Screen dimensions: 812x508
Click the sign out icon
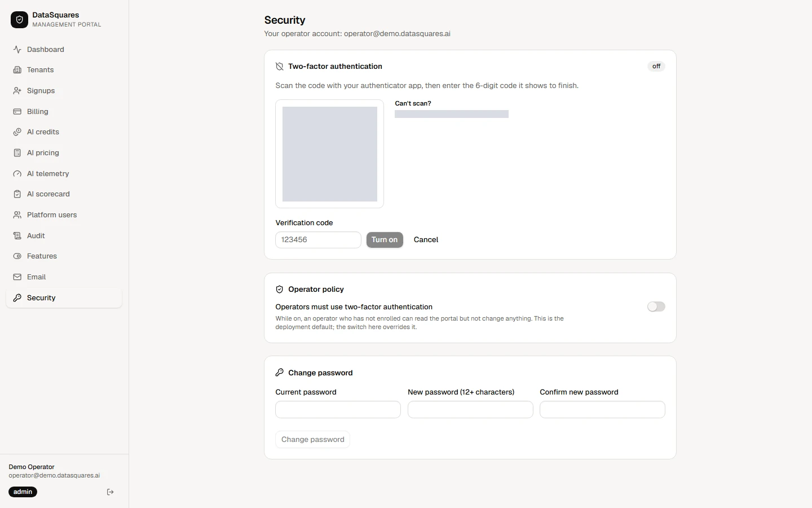tap(111, 492)
